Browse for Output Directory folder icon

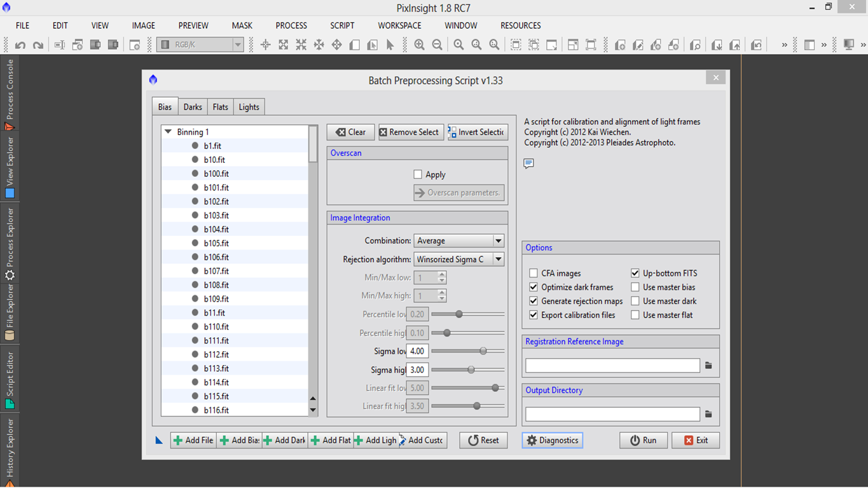pyautogui.click(x=708, y=414)
